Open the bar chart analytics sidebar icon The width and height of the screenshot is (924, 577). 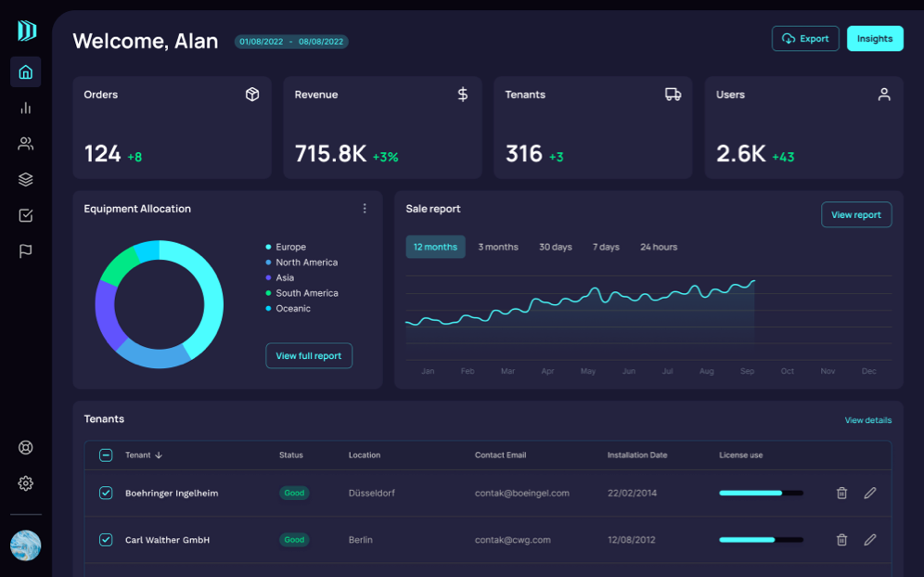pyautogui.click(x=26, y=108)
